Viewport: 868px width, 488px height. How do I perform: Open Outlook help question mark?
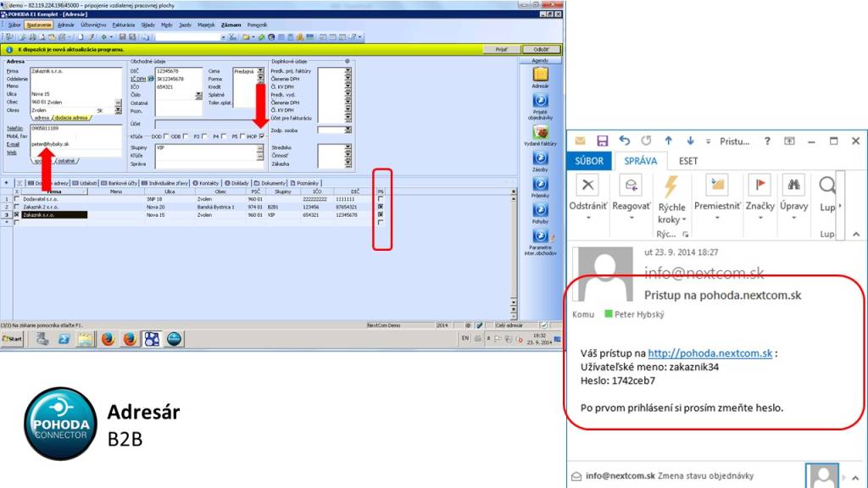click(x=767, y=141)
